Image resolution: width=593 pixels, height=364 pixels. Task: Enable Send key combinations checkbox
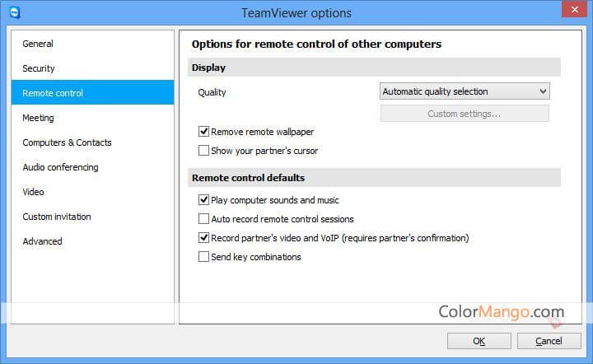click(x=203, y=257)
